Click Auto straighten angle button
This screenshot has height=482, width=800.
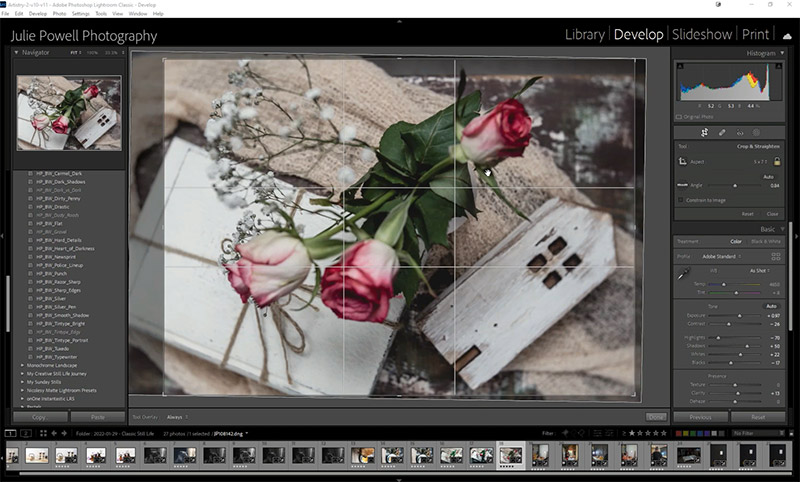[768, 177]
